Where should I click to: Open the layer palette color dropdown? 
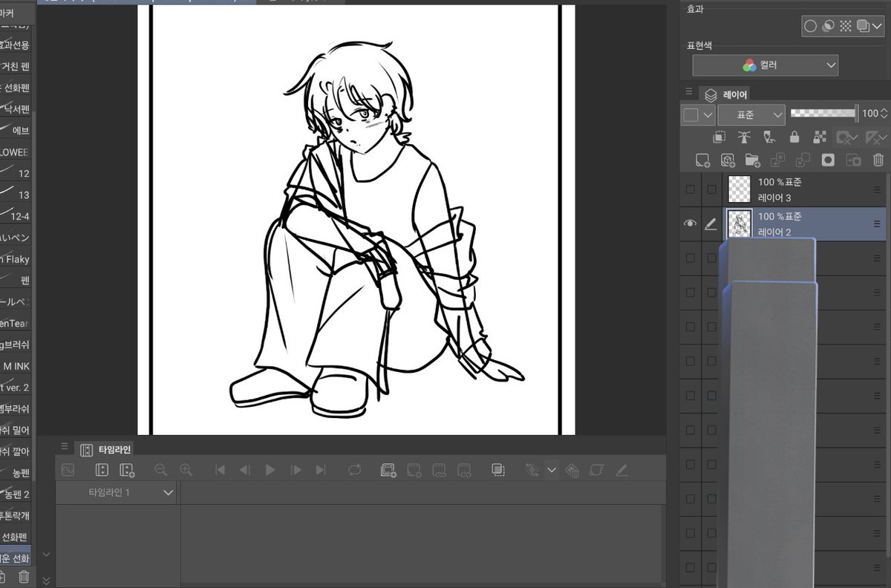(x=698, y=114)
